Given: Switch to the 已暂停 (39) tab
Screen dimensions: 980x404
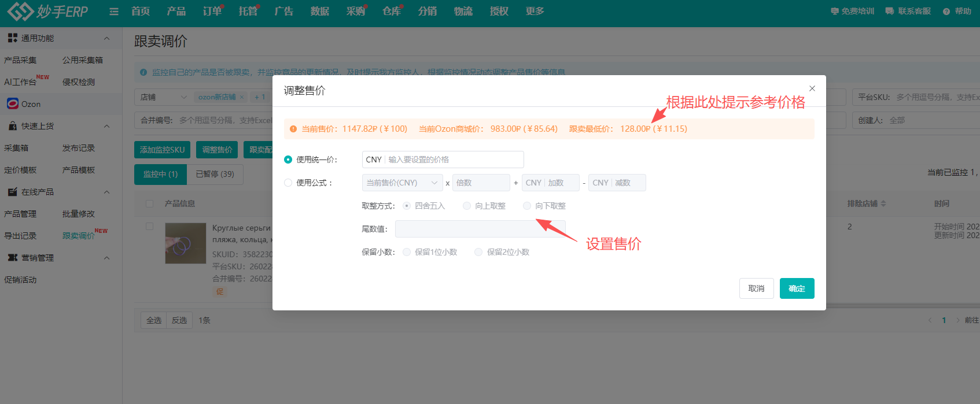Looking at the screenshot, I should click(215, 174).
